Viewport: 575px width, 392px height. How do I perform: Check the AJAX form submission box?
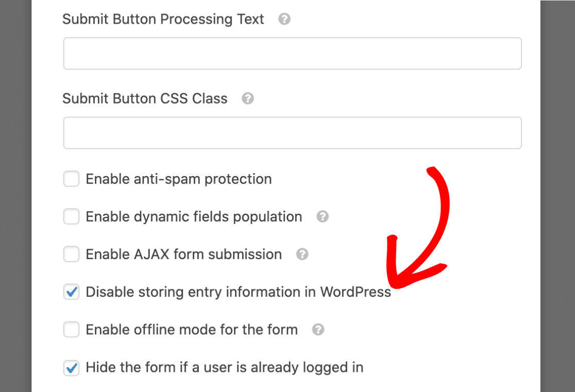(x=71, y=254)
